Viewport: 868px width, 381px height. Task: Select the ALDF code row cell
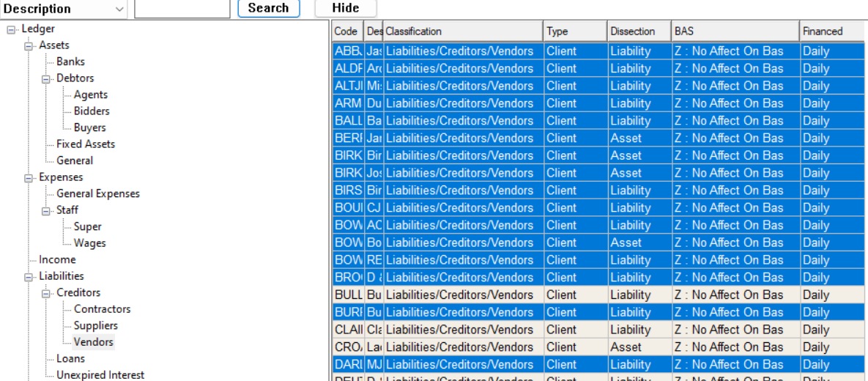(x=348, y=69)
